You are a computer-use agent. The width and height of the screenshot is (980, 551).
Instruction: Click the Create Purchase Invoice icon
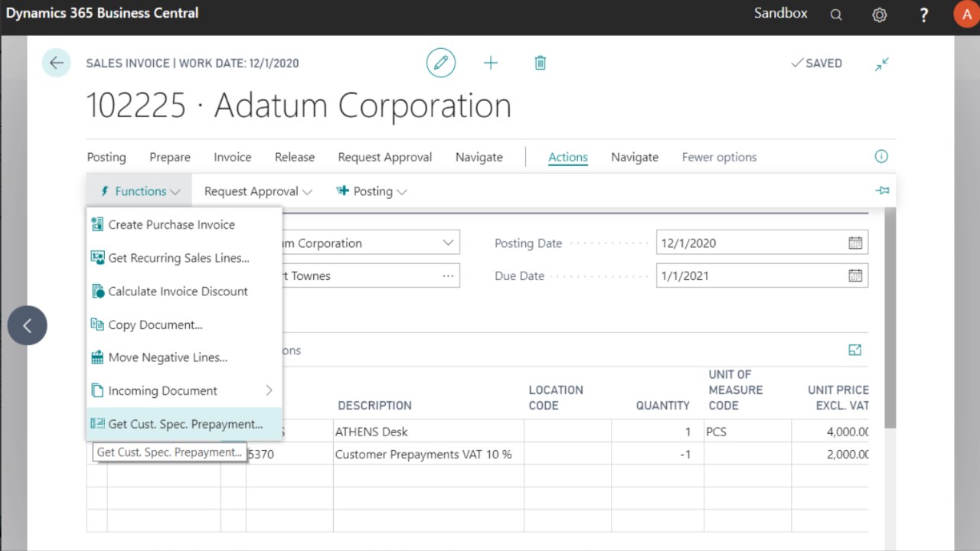coord(97,224)
